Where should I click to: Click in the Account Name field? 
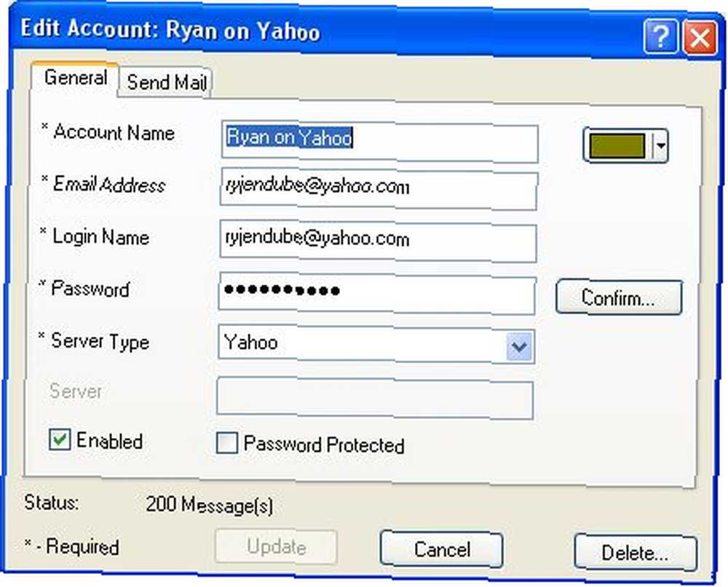[380, 143]
